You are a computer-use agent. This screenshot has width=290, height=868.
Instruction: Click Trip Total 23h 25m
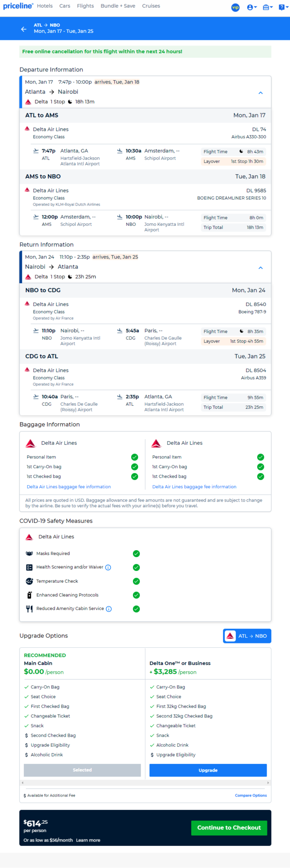233,407
